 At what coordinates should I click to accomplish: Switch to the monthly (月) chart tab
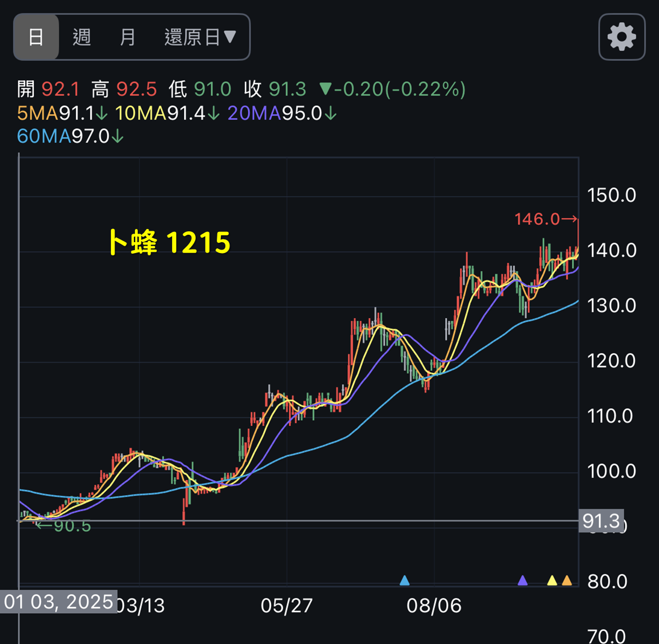(x=128, y=37)
